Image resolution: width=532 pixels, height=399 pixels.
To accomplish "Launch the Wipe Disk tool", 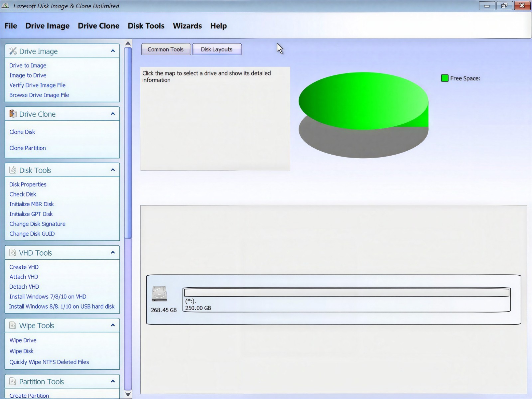I will pyautogui.click(x=22, y=351).
